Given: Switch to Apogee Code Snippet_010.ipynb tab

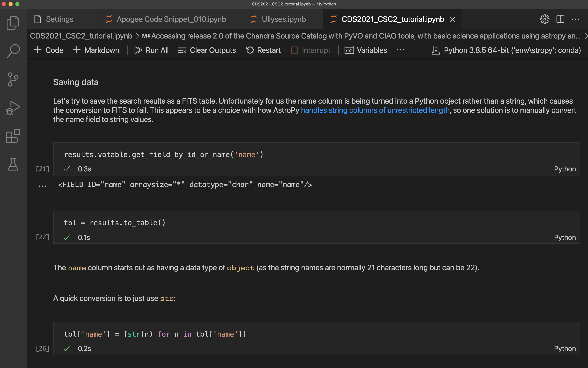Looking at the screenshot, I should coord(171,19).
